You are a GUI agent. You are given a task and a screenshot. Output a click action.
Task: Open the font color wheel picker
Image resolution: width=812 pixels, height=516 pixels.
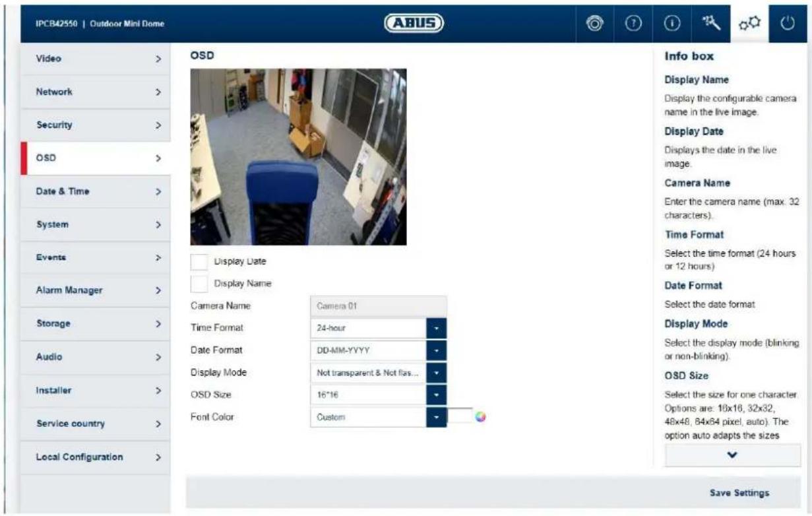(x=481, y=417)
